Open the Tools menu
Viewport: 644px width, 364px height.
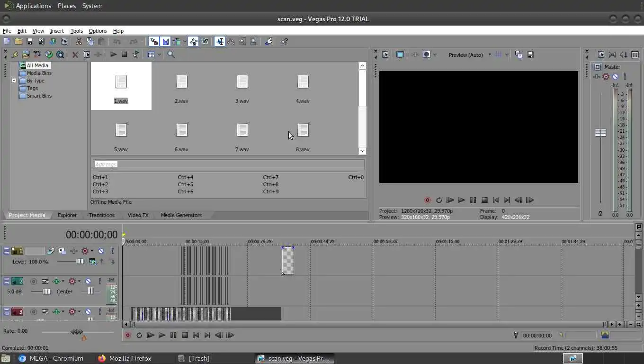click(x=77, y=31)
